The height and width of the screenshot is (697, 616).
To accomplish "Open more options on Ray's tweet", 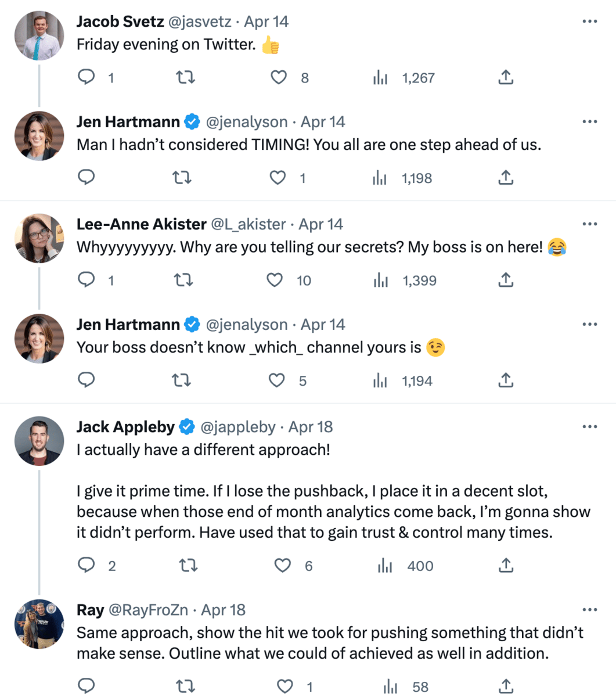I will 589,610.
